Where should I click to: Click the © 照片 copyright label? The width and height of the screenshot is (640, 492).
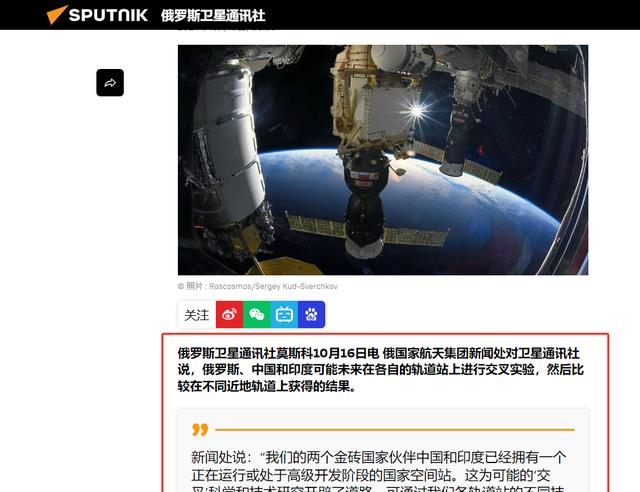190,286
